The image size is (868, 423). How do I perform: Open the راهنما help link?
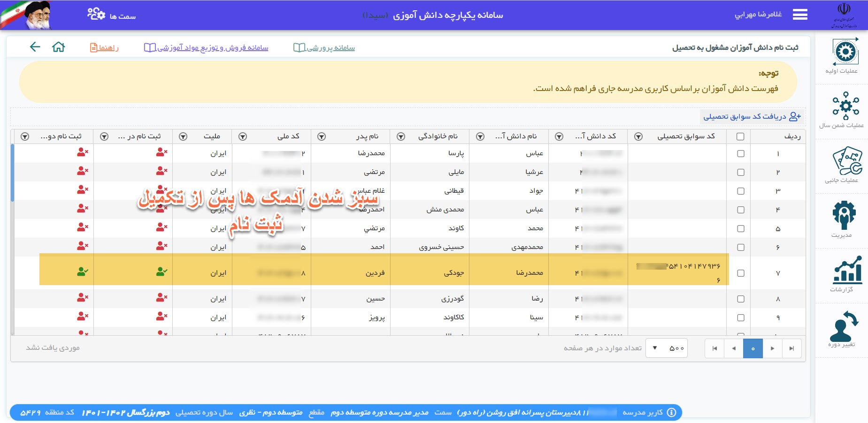104,48
